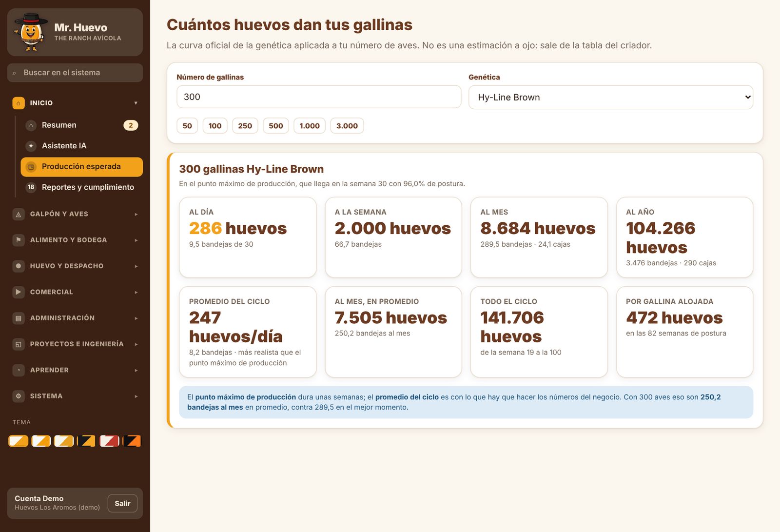Click the 286 huevos daily value
The height and width of the screenshot is (532, 780).
click(238, 228)
